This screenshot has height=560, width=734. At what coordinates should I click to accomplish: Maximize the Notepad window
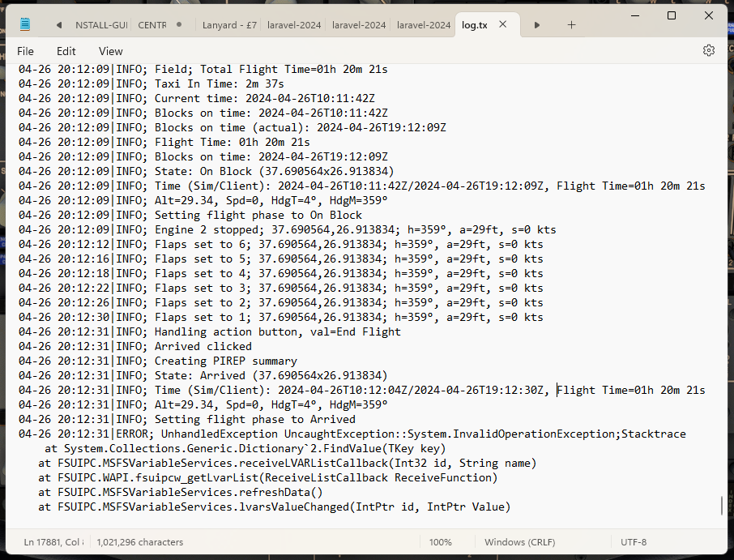pyautogui.click(x=672, y=16)
